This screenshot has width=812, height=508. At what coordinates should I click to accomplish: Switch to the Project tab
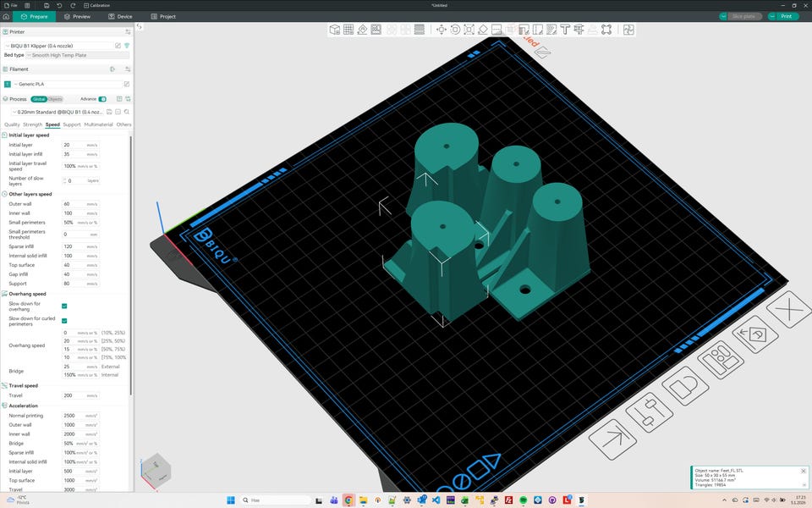click(x=163, y=17)
